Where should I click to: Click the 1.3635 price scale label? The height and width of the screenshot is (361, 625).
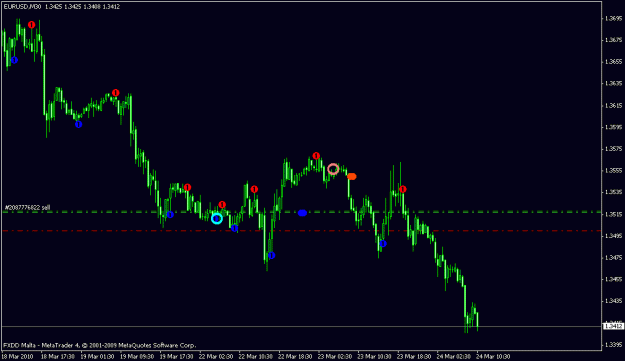click(x=613, y=84)
